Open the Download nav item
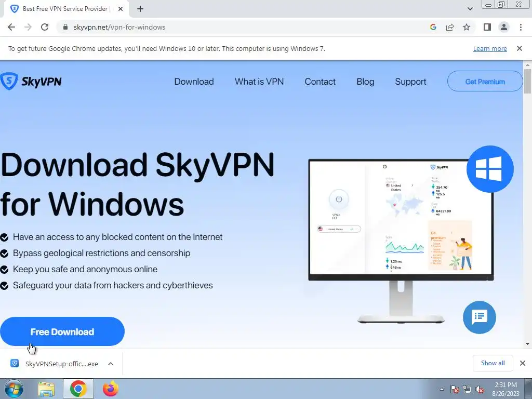 [194, 82]
